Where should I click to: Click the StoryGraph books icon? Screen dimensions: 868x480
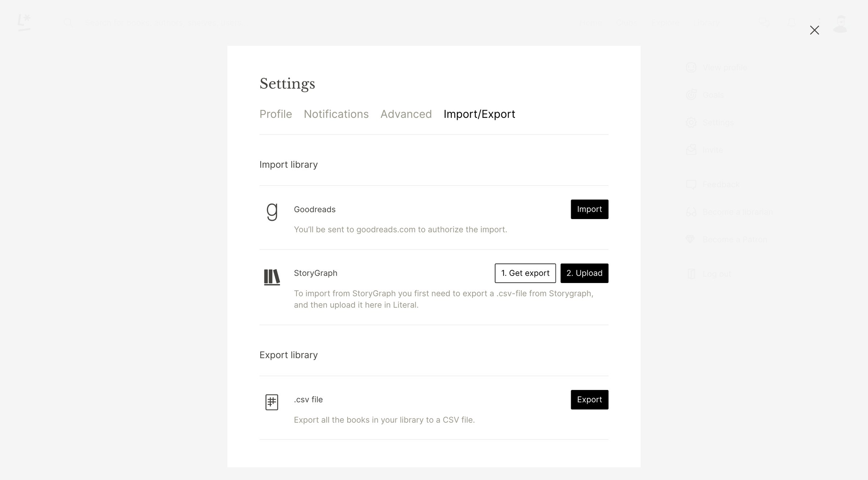(272, 277)
